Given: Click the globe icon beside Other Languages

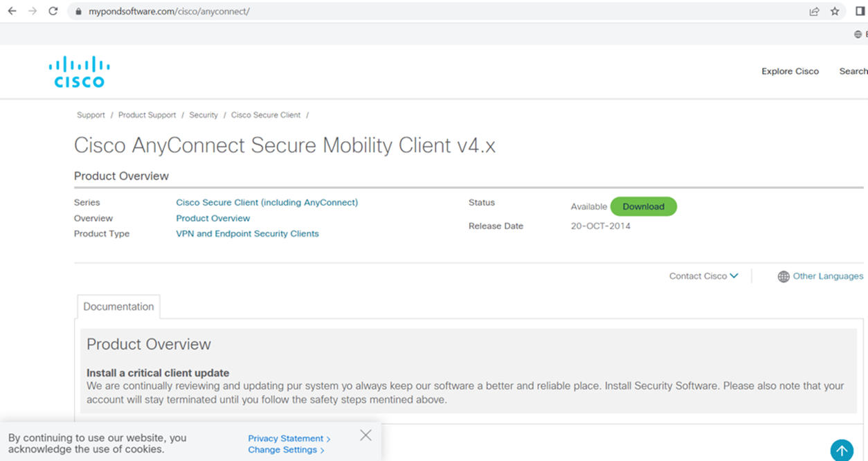Looking at the screenshot, I should [x=784, y=276].
